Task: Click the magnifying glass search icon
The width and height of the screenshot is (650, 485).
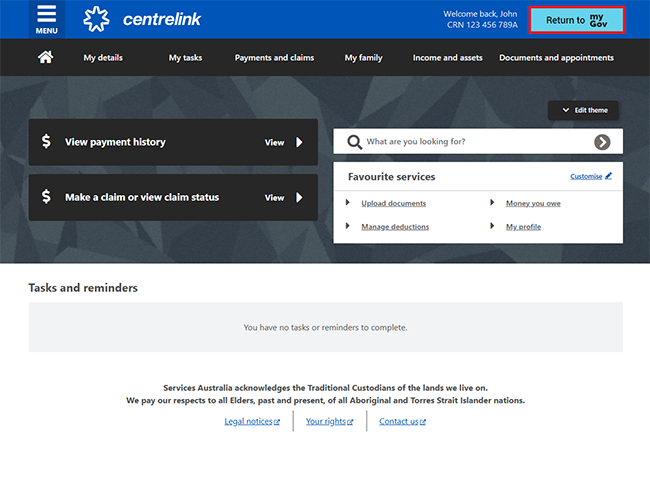Action: click(353, 142)
